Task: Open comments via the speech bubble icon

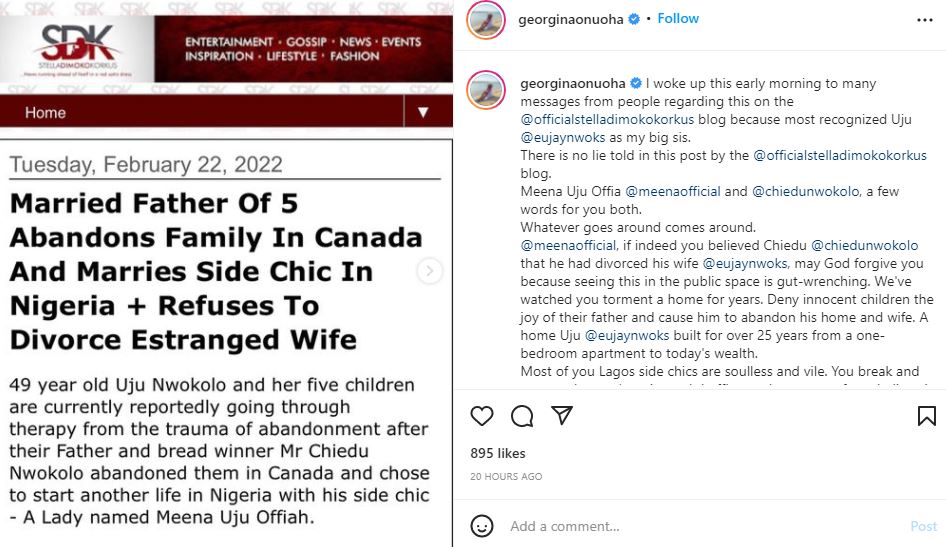Action: click(522, 416)
